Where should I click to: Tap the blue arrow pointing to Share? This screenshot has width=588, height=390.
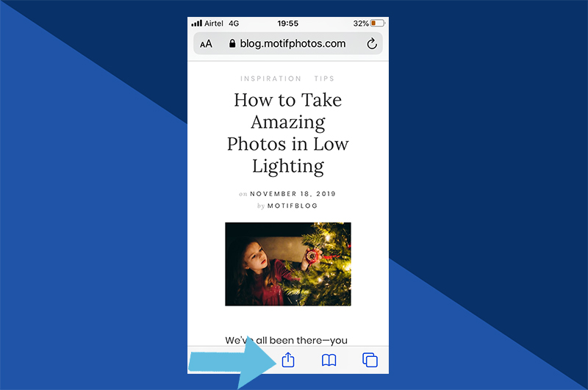[232, 363]
